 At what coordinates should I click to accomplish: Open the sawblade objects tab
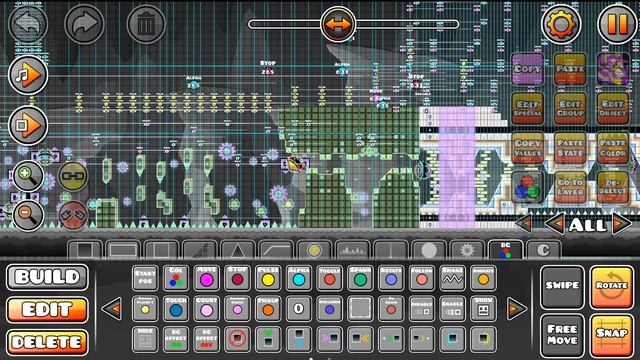pos(467,250)
